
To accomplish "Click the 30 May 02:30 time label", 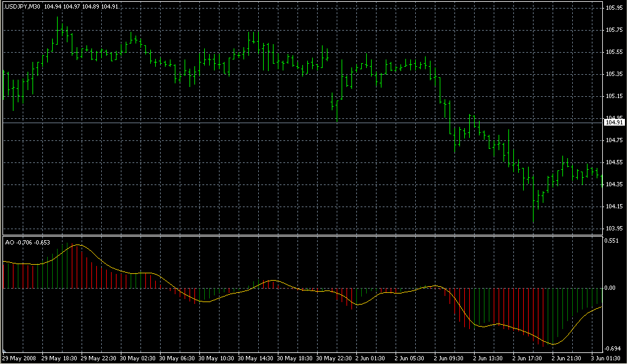I will (139, 358).
